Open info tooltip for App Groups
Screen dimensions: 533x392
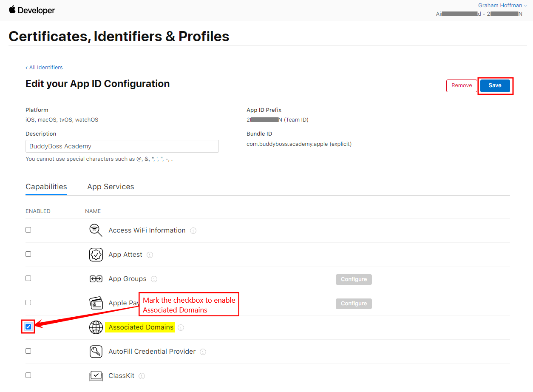point(154,279)
